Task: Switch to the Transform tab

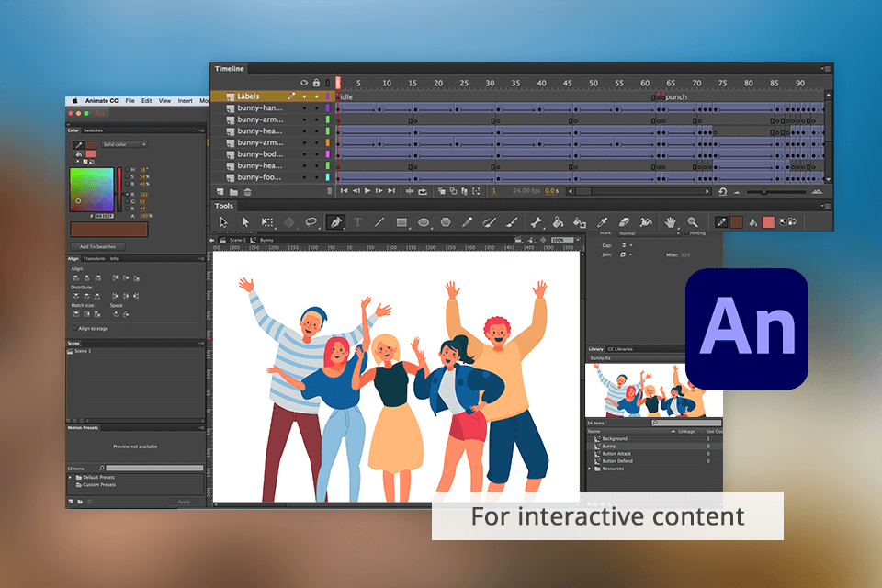Action: [x=94, y=259]
